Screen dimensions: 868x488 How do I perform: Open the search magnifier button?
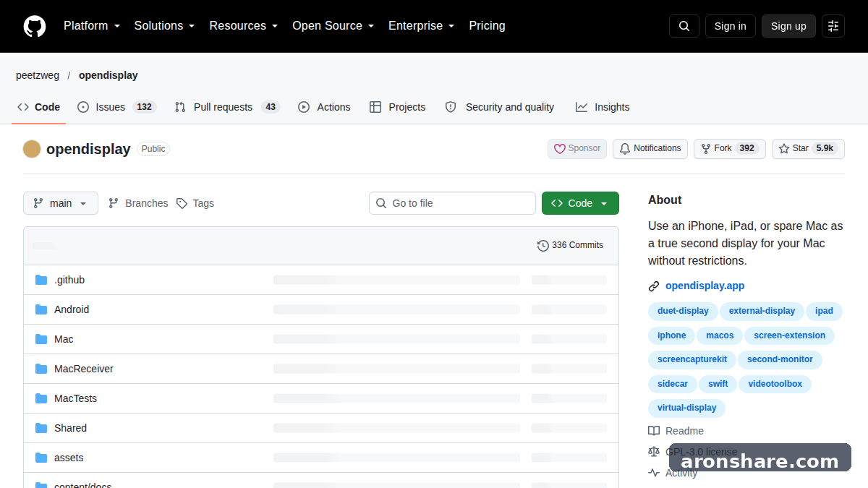click(x=684, y=26)
